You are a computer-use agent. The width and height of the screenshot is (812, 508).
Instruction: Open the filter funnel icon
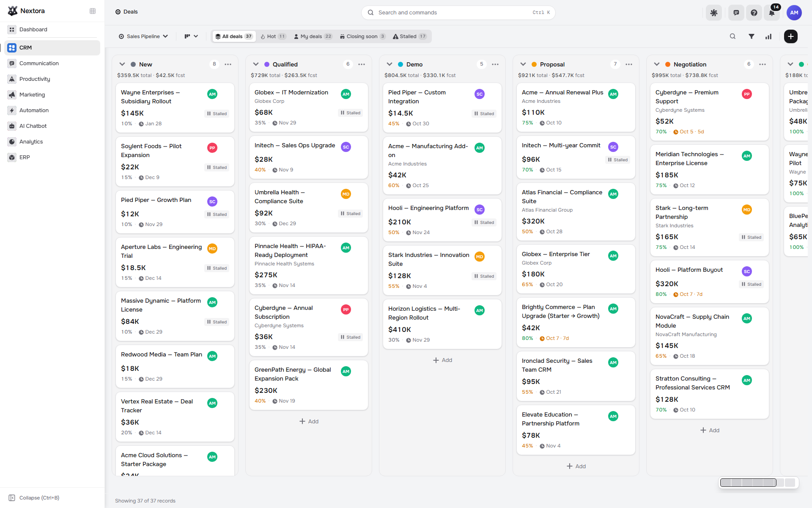[x=752, y=36]
